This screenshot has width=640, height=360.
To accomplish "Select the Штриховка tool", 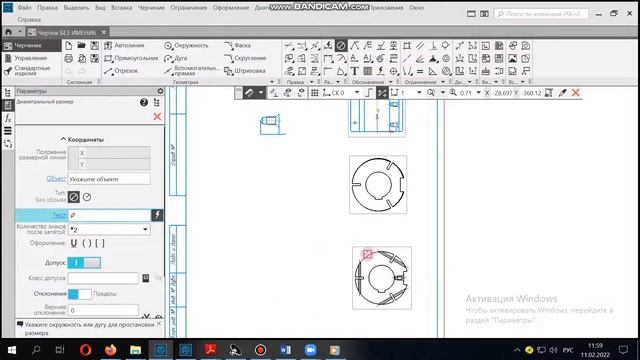I will [244, 71].
